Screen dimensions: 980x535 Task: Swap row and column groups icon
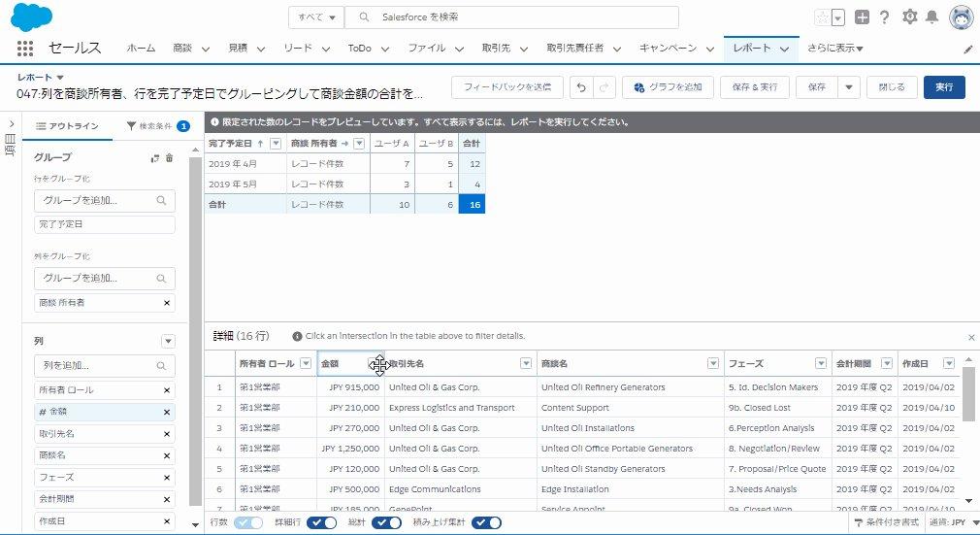click(x=154, y=158)
